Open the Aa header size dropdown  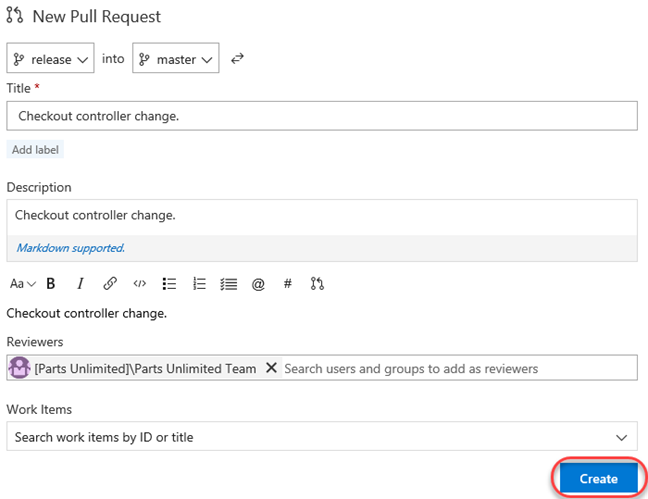click(x=23, y=284)
